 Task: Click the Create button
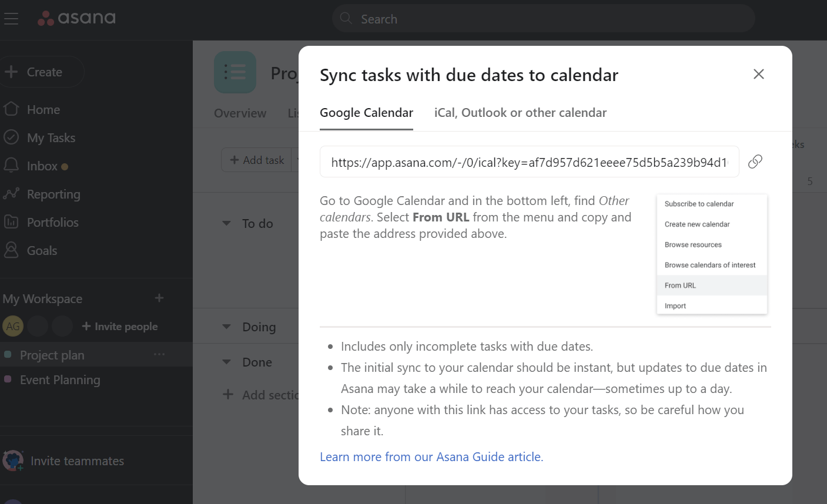point(42,72)
